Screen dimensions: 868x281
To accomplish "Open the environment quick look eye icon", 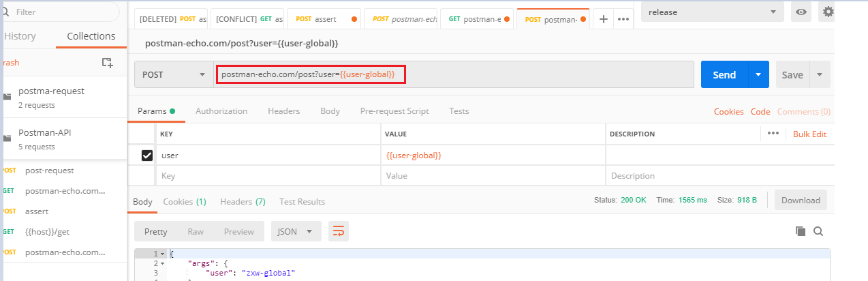I will [801, 12].
